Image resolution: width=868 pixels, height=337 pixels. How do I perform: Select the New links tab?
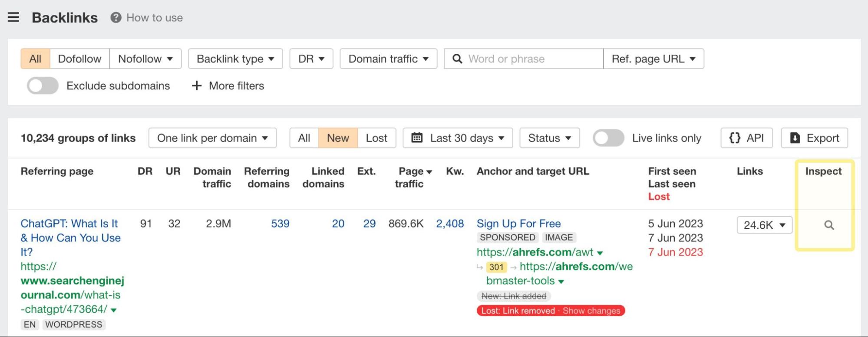[x=338, y=138]
